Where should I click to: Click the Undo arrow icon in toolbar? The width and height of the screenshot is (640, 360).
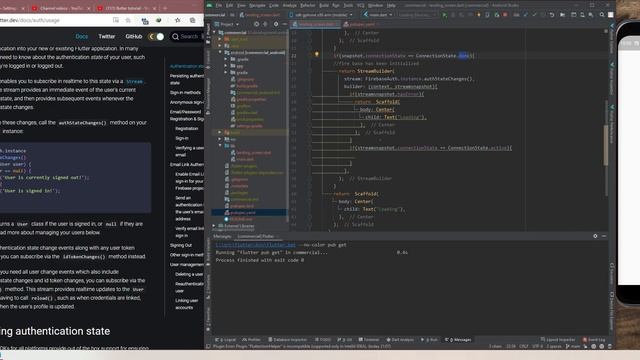point(552,15)
